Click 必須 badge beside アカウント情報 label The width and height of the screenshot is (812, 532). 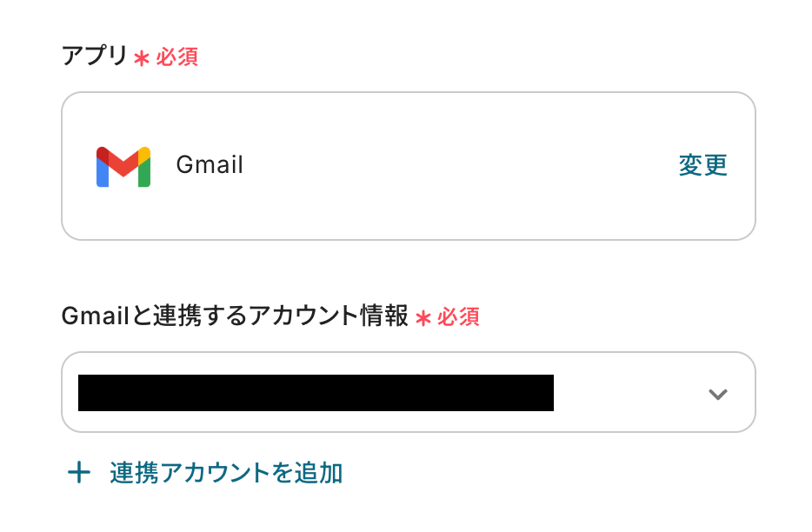click(x=458, y=317)
